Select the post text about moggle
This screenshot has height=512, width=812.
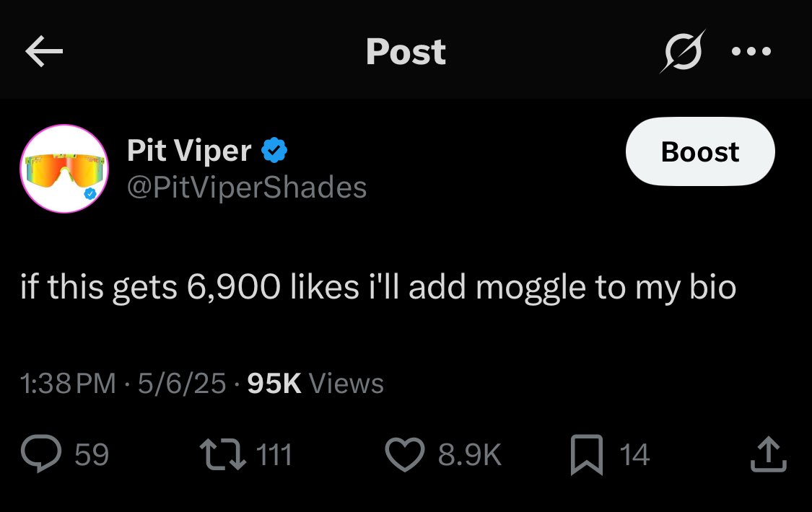(379, 288)
